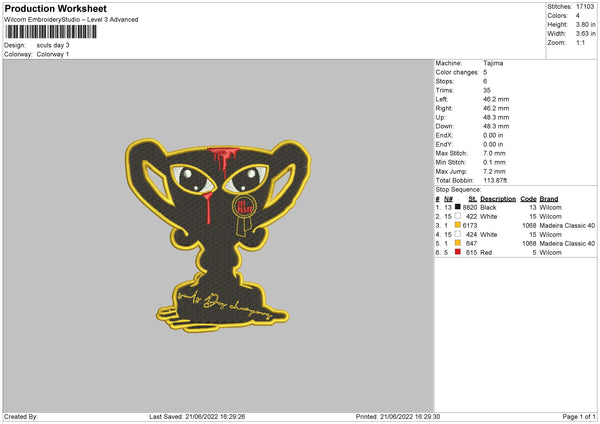The height and width of the screenshot is (424, 600).
Task: Click the Min Stitch value 0.1 mm
Action: (494, 162)
